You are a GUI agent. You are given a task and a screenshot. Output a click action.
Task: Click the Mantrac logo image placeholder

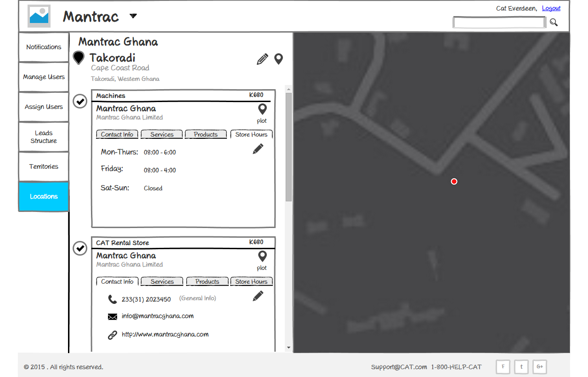pyautogui.click(x=39, y=16)
